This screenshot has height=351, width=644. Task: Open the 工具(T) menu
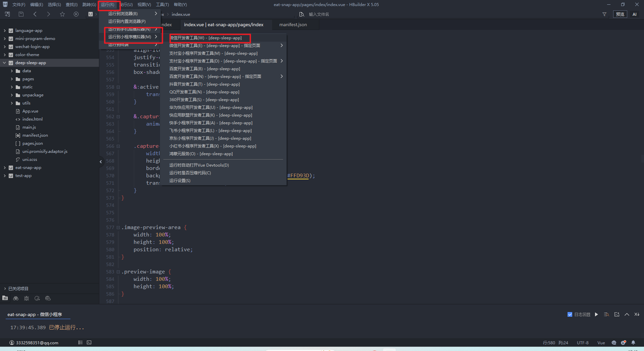click(x=162, y=4)
